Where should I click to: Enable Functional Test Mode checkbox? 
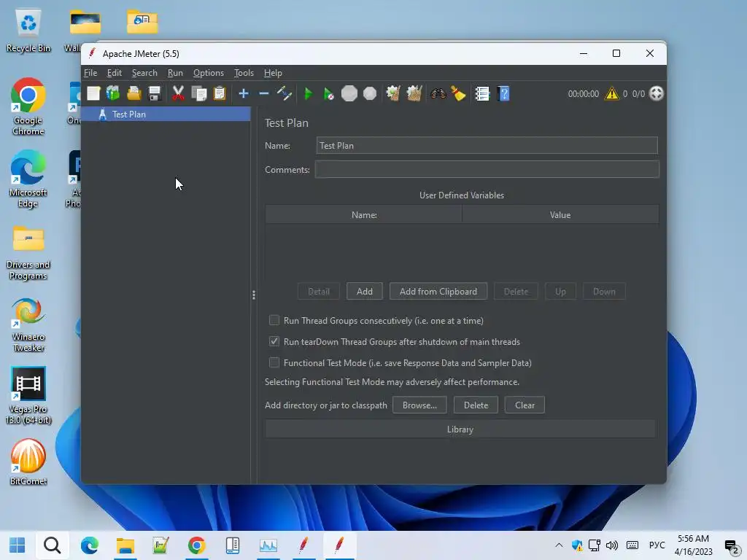(x=274, y=362)
